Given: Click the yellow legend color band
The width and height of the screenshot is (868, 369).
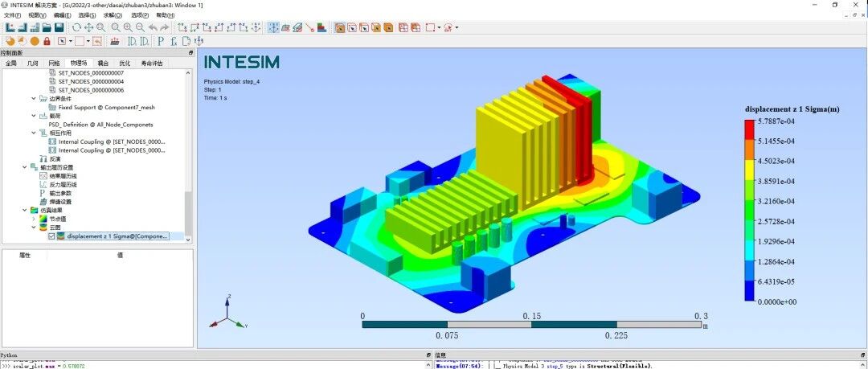Looking at the screenshot, I should tap(750, 169).
